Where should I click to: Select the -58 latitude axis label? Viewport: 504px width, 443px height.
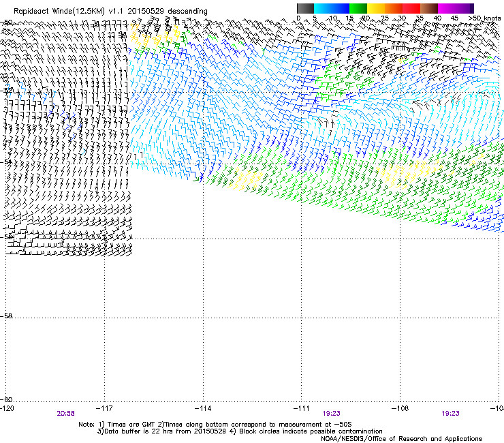tap(6, 316)
